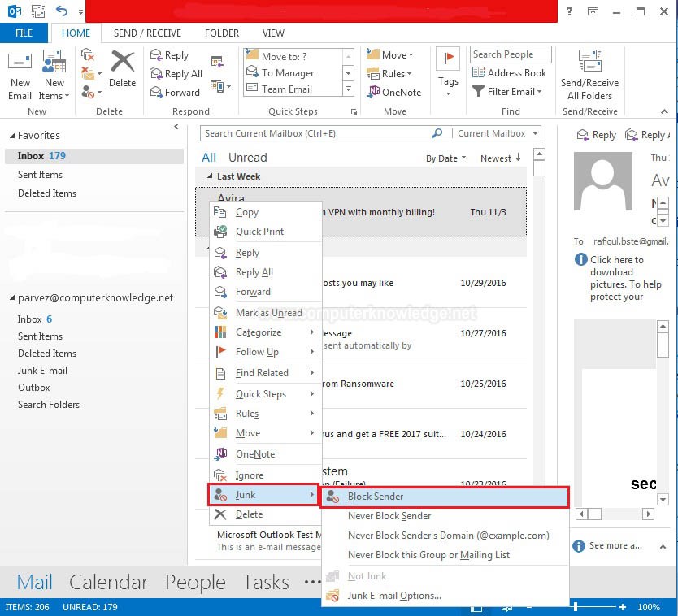The image size is (678, 616).
Task: Choose Delete from the context menu
Action: click(x=266, y=514)
